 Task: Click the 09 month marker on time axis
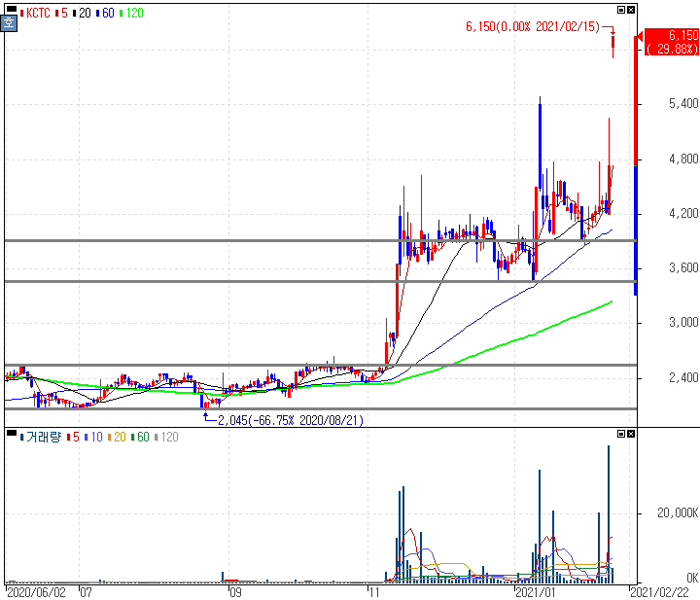pyautogui.click(x=235, y=592)
